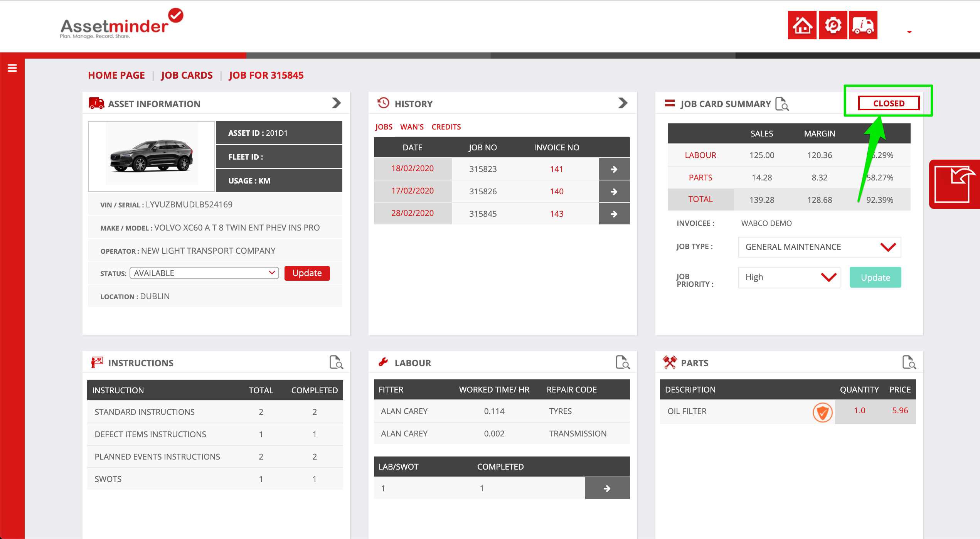Expand Asset Information panel chevron
The width and height of the screenshot is (980, 539).
tap(336, 103)
